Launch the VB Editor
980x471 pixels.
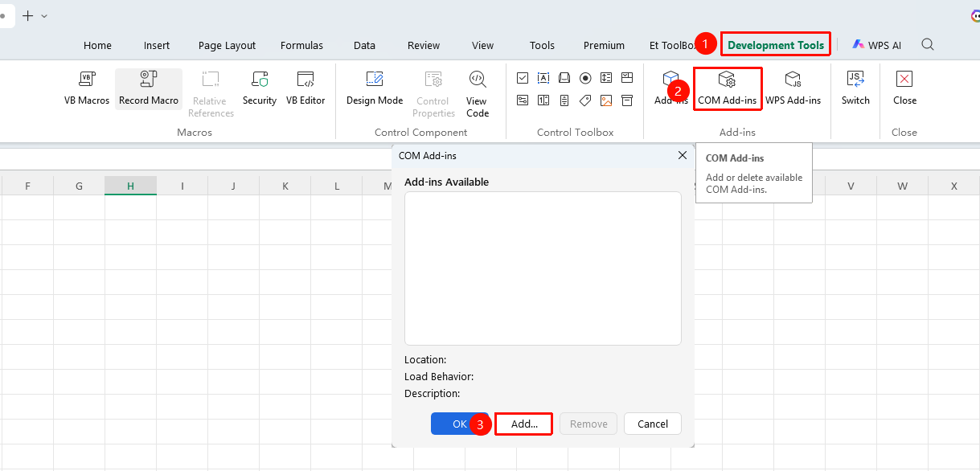(305, 88)
